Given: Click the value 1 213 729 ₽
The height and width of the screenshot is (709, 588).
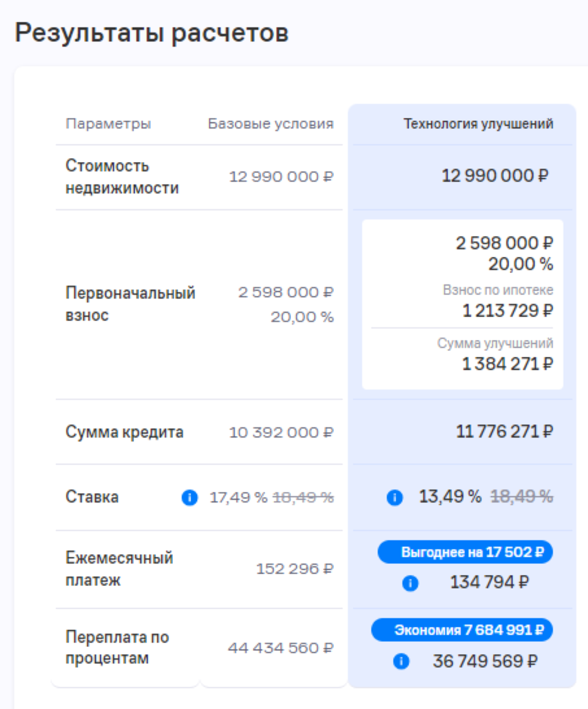Looking at the screenshot, I should coord(508,311).
